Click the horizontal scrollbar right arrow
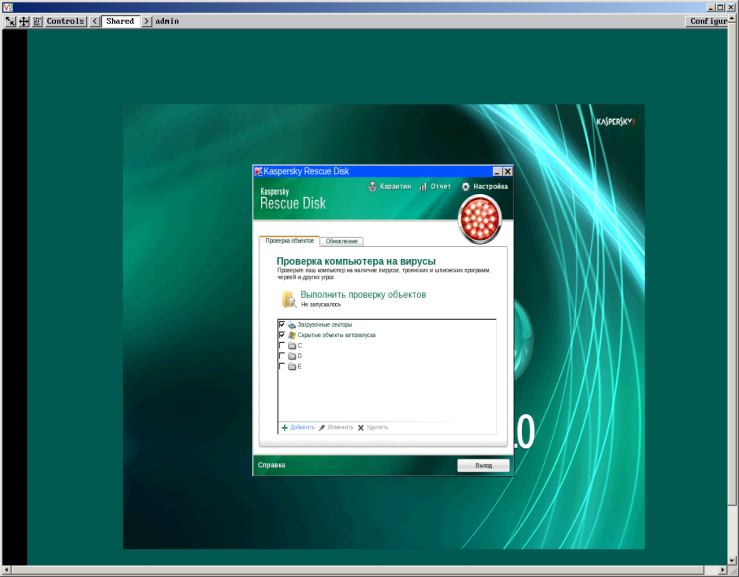Image resolution: width=739 pixels, height=577 pixels. click(x=723, y=570)
